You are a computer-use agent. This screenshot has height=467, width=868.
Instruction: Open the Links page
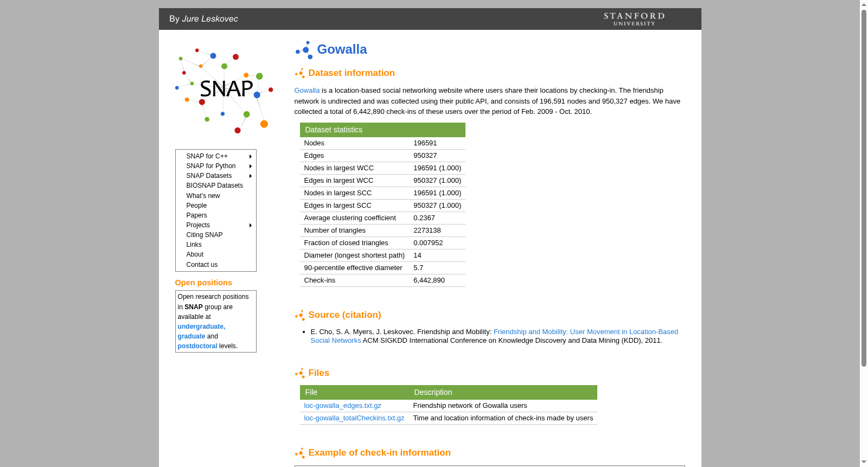click(x=194, y=245)
